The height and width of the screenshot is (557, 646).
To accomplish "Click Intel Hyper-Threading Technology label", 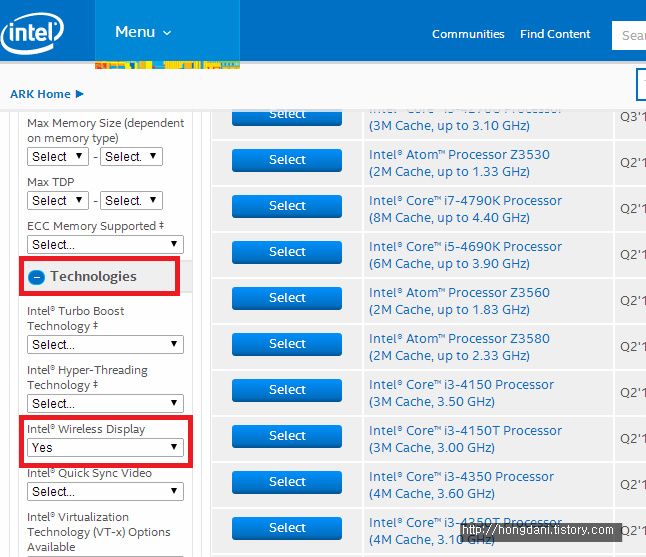I will pyautogui.click(x=87, y=377).
